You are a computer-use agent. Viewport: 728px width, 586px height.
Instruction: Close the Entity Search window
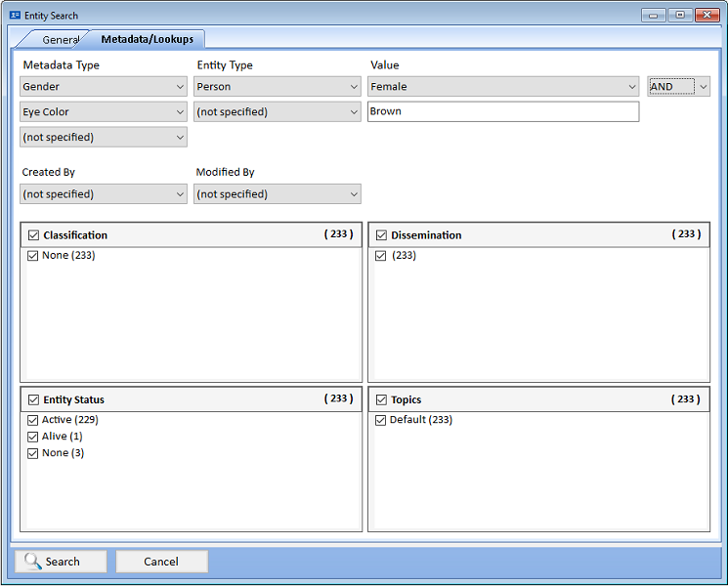tap(707, 16)
